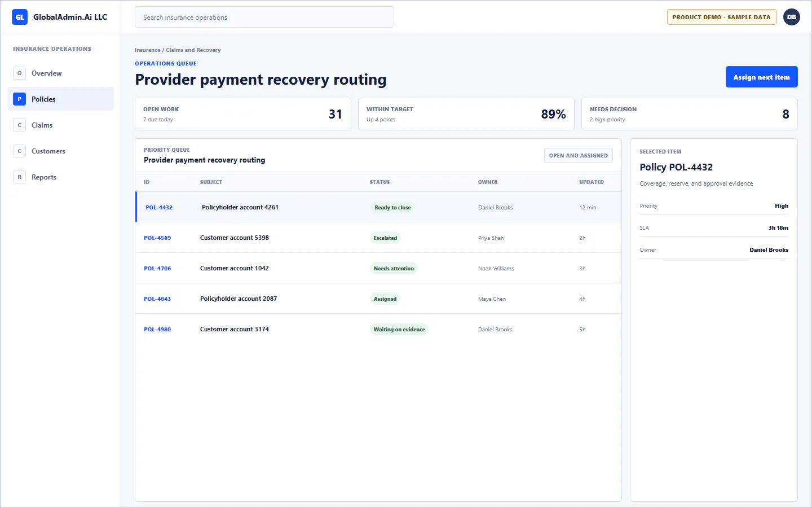Click the Needs attention status badge
The height and width of the screenshot is (508, 812).
(394, 269)
